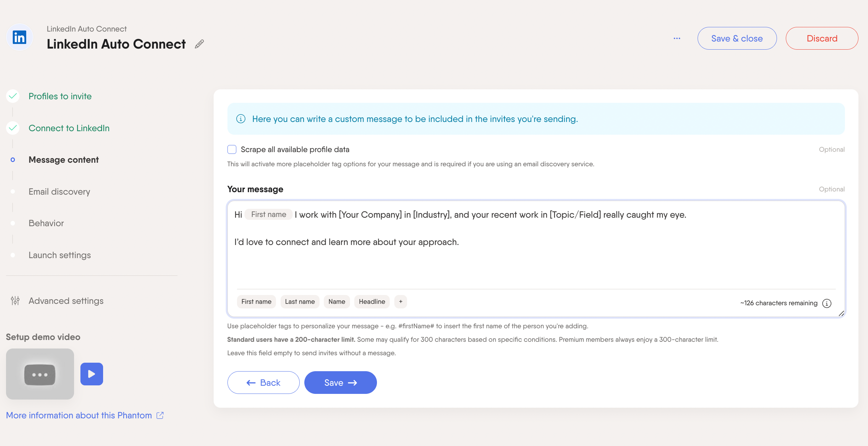Image resolution: width=868 pixels, height=446 pixels.
Task: Open the Email discovery step
Action: (x=59, y=191)
